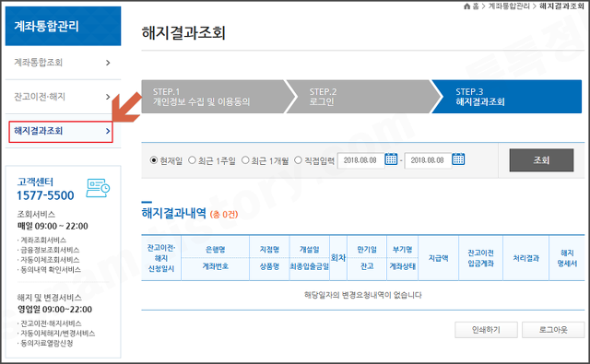Click 동의자료열람신청 list item
590x364 pixels.
pyautogui.click(x=47, y=343)
